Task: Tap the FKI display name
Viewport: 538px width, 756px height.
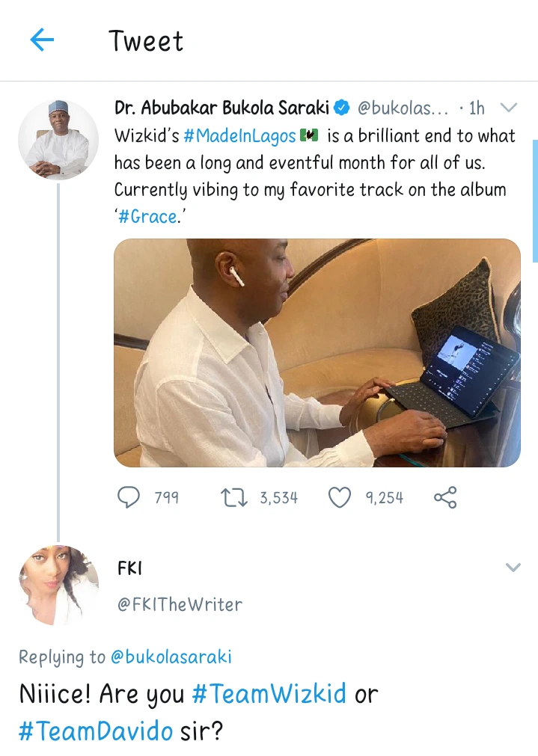Action: pyautogui.click(x=129, y=568)
